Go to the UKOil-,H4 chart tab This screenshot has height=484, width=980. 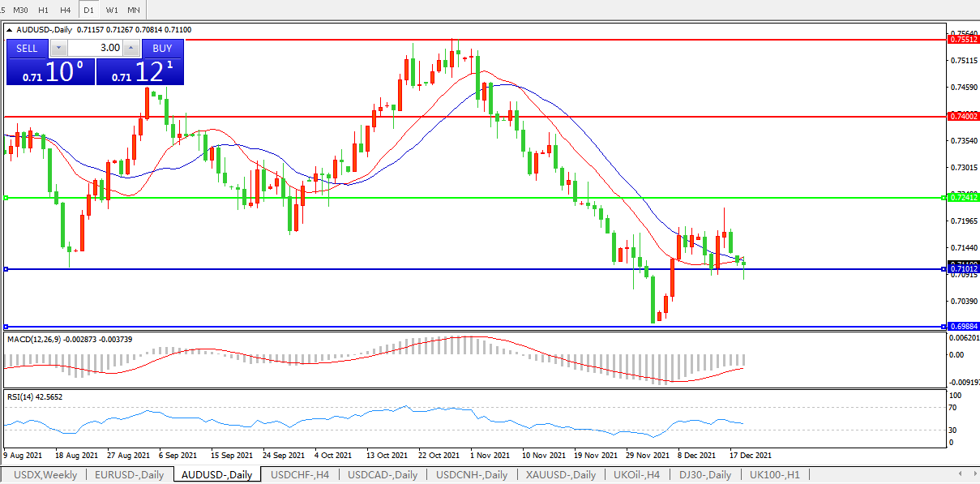click(x=636, y=475)
